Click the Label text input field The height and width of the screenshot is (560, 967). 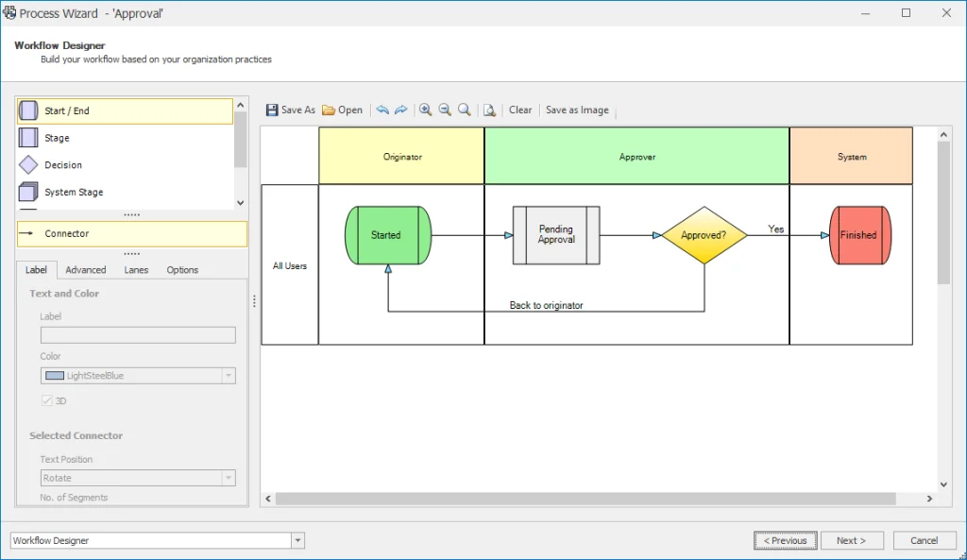coord(138,335)
